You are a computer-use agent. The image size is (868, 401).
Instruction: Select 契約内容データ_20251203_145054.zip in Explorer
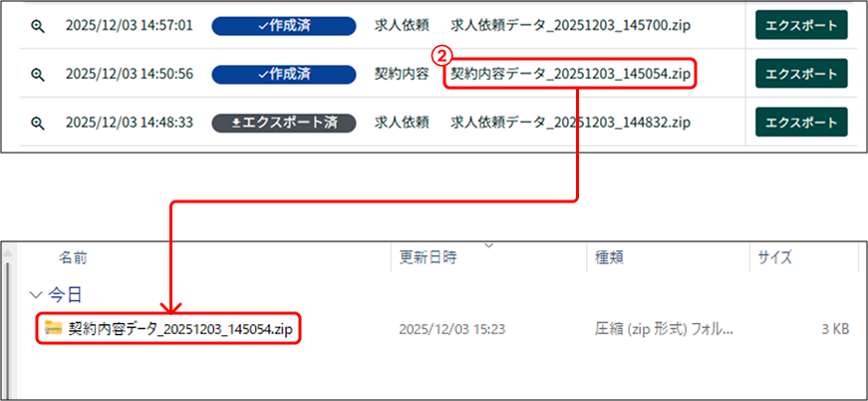coord(180,329)
